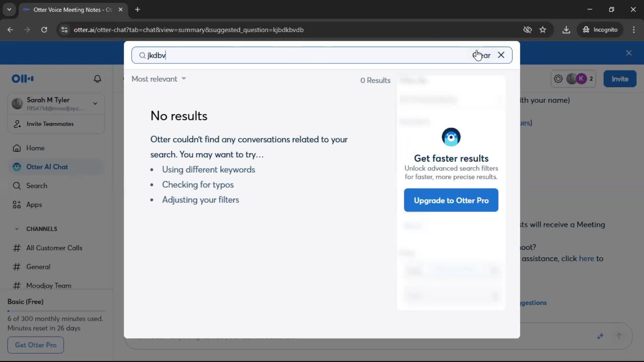
Task: Click the K member avatar
Action: 581,79
